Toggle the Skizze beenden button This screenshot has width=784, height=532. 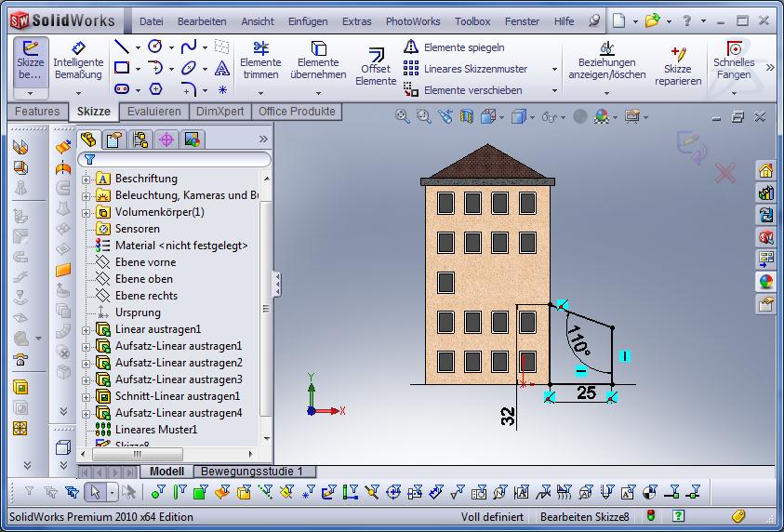(30, 60)
